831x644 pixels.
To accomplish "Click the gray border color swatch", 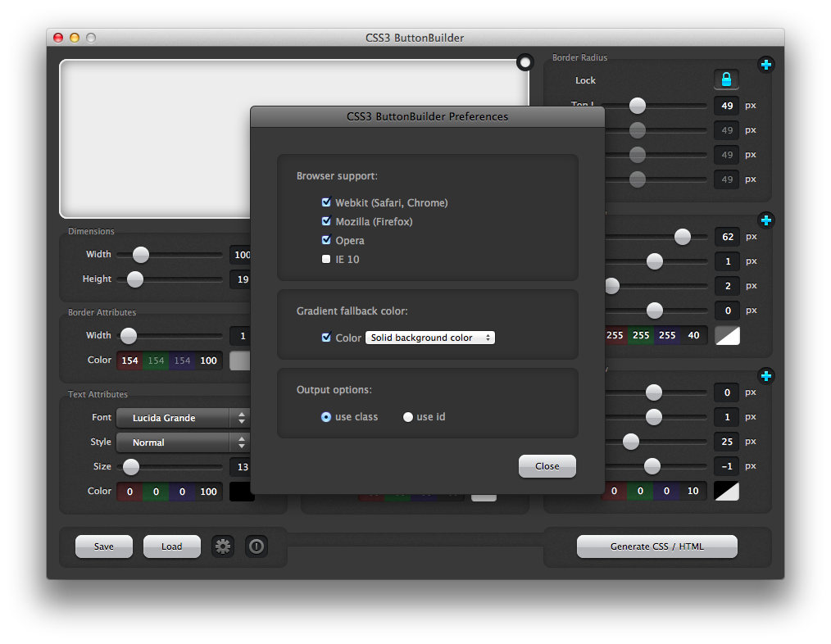I will (240, 361).
